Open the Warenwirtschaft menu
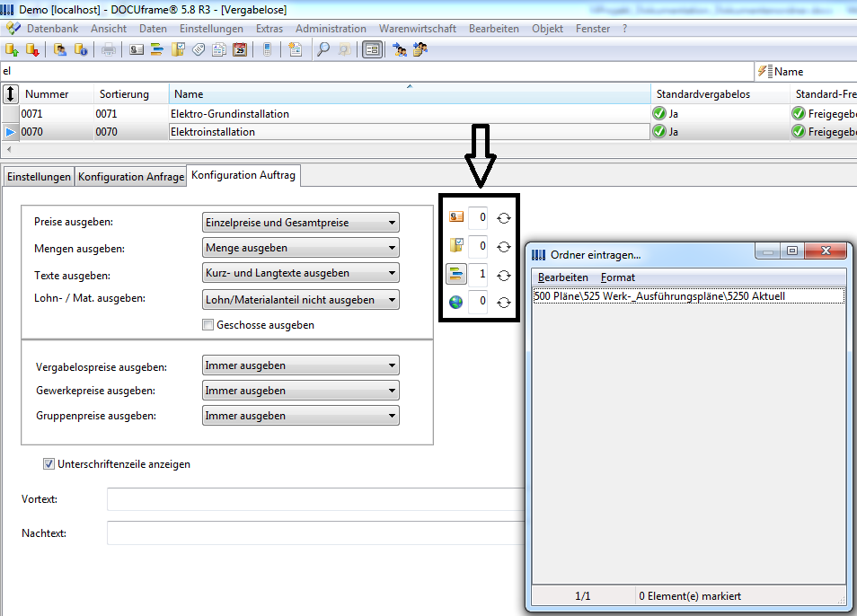 pos(418,29)
